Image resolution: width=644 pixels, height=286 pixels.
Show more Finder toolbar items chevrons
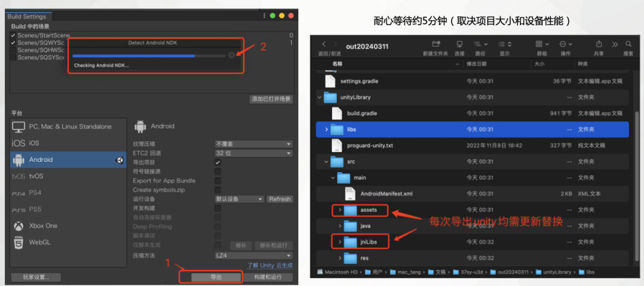[x=615, y=44]
